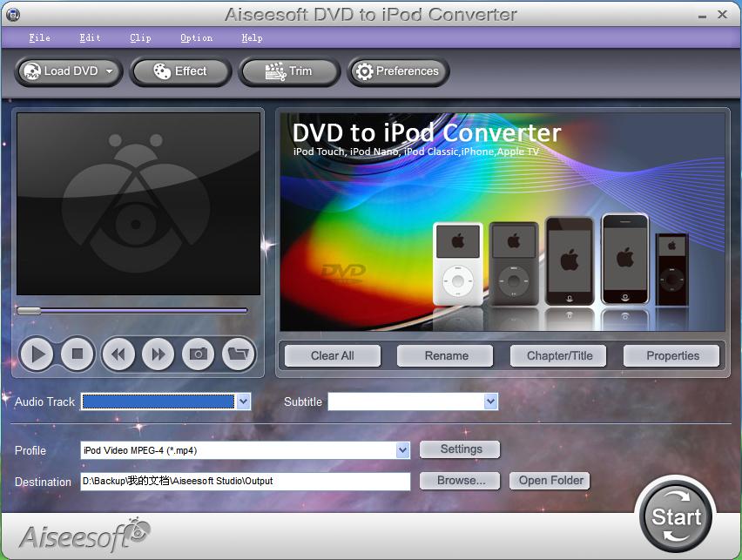Open the File menu
Image resolution: width=742 pixels, height=560 pixels.
click(40, 37)
